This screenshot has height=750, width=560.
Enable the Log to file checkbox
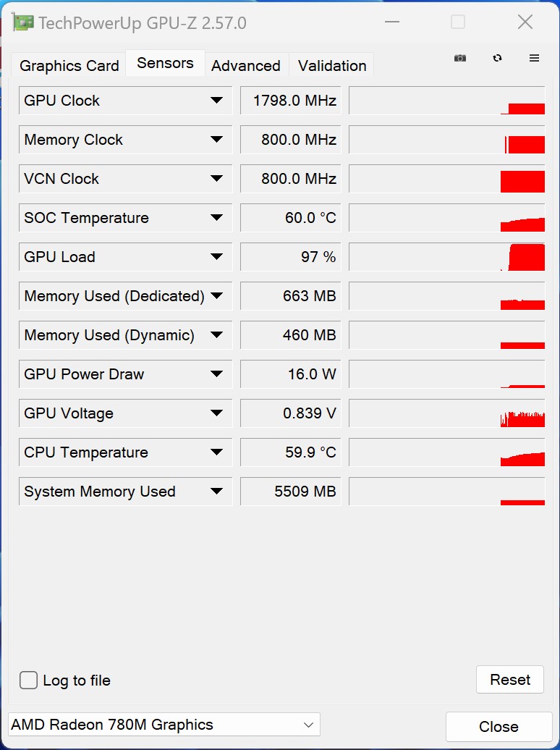[29, 680]
